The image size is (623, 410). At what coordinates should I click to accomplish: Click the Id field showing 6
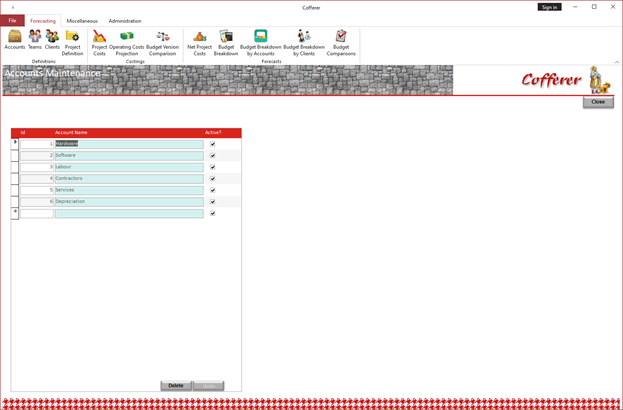click(37, 202)
